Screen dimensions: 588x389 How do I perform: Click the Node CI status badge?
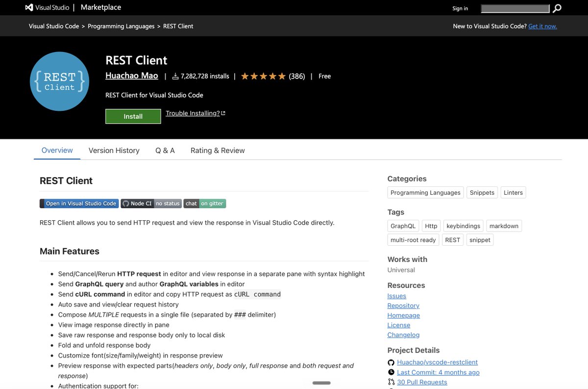[151, 204]
